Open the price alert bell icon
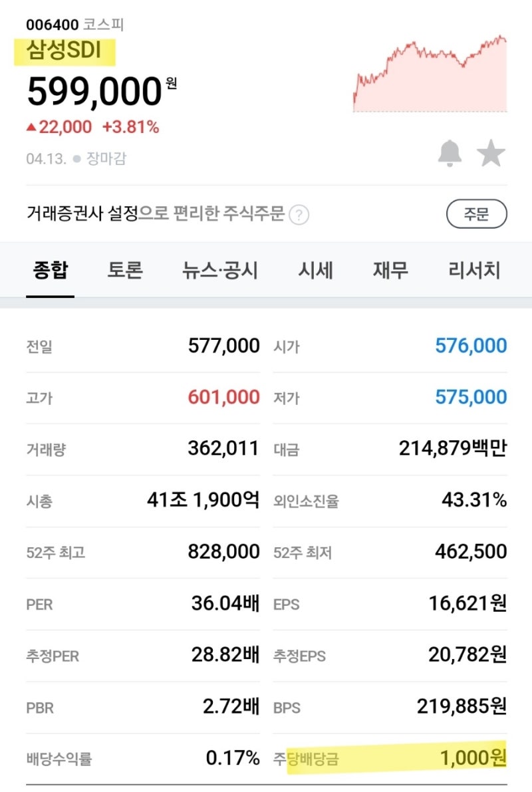The width and height of the screenshot is (532, 792). (x=450, y=152)
